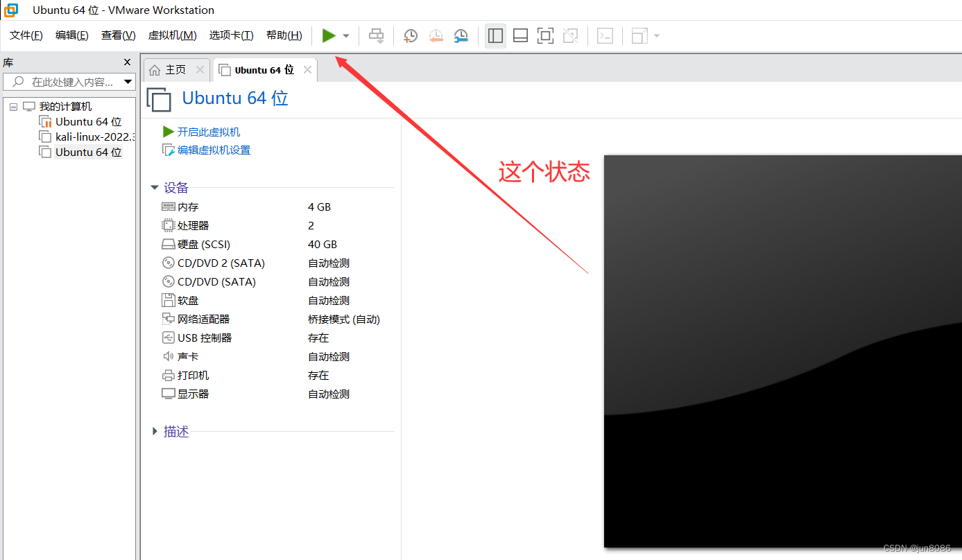Screen dimensions: 962x560
Task: Toggle the library sidebar view icon
Action: (495, 35)
